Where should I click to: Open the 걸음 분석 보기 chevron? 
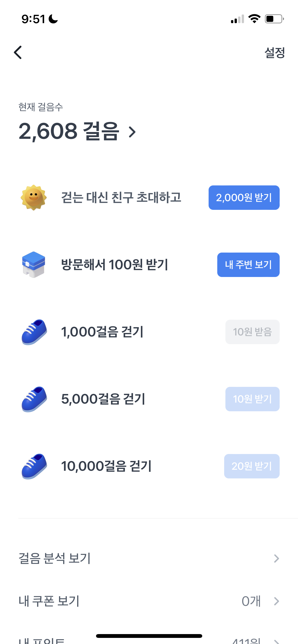[x=276, y=559]
